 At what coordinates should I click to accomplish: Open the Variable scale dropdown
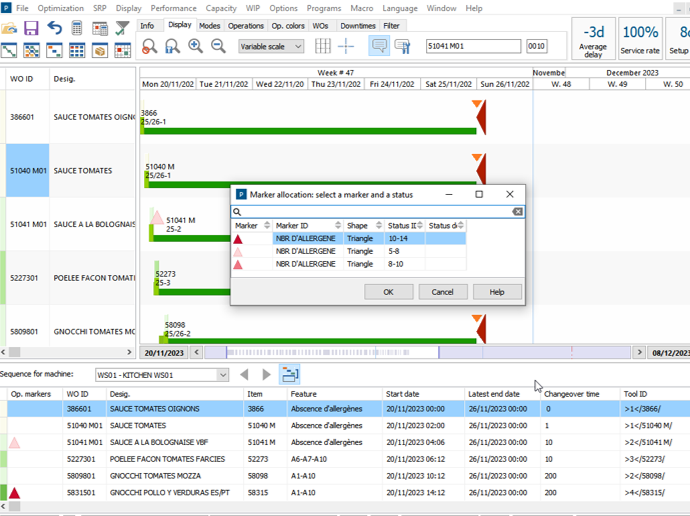pyautogui.click(x=271, y=46)
